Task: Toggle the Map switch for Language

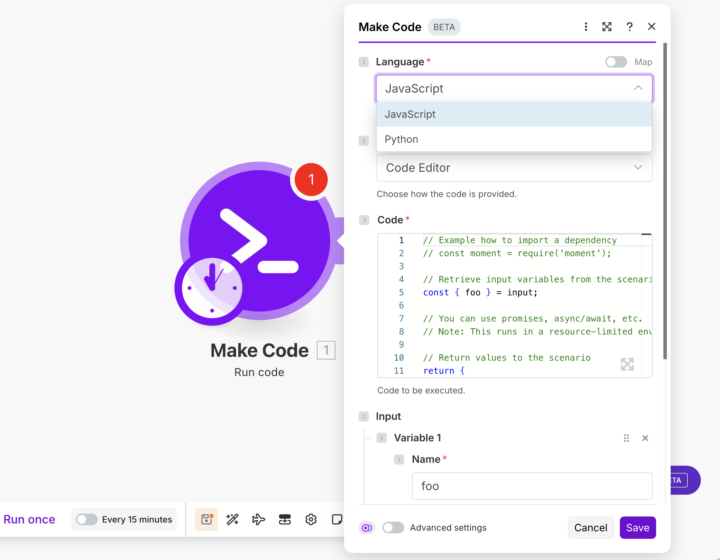Action: click(616, 62)
